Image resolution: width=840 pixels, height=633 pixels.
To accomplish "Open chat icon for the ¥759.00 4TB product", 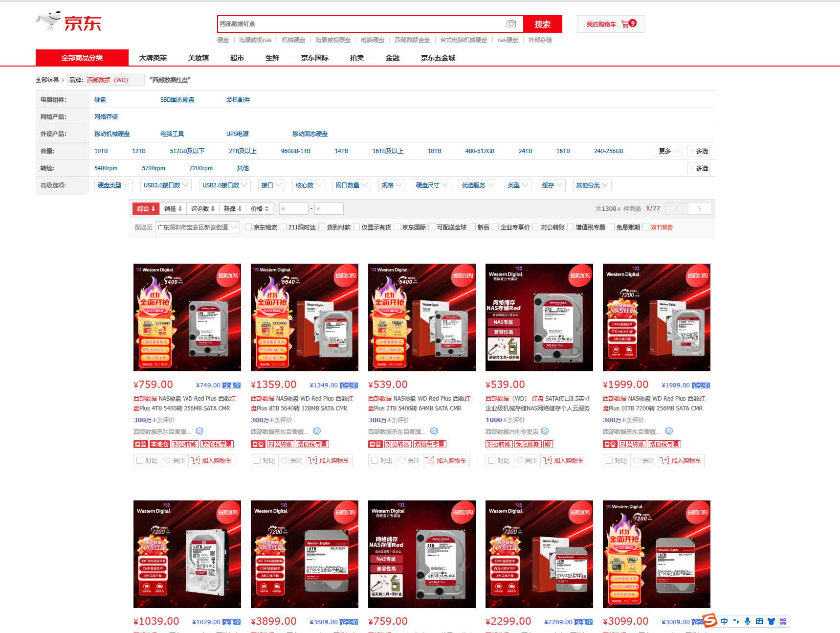I will tap(199, 431).
